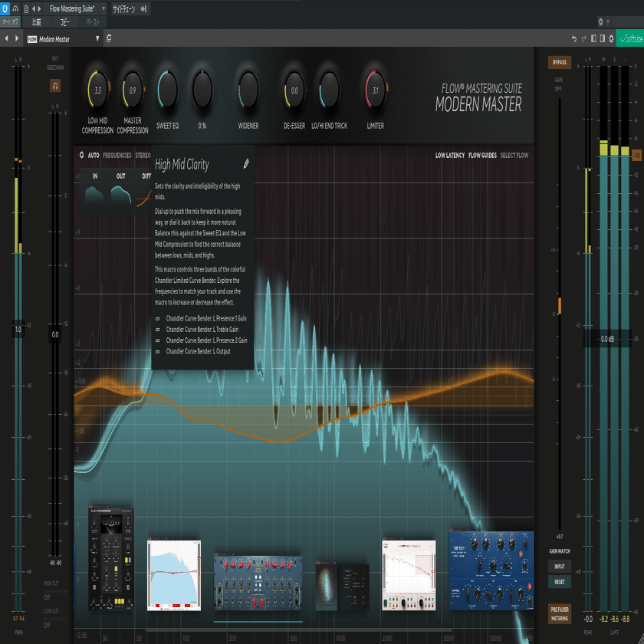
Task: Open the black bus processor plugin thumbnail
Action: coord(111,558)
